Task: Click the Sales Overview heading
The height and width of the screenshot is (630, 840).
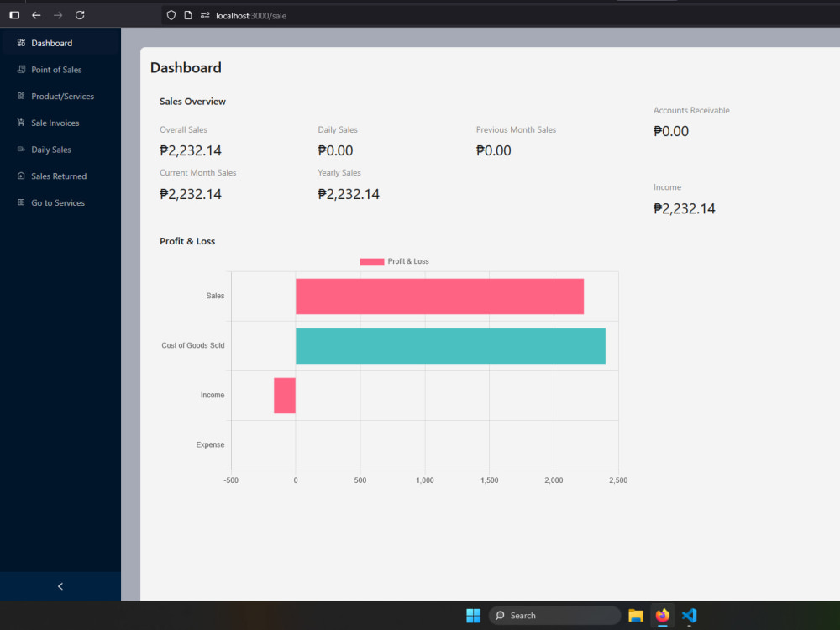Action: (192, 102)
